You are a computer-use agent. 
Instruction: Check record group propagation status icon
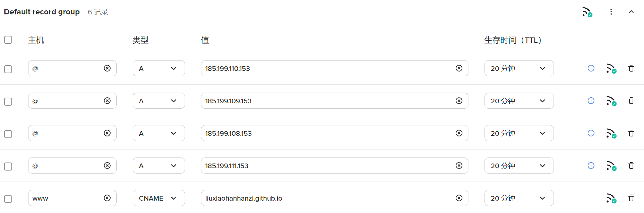click(587, 12)
